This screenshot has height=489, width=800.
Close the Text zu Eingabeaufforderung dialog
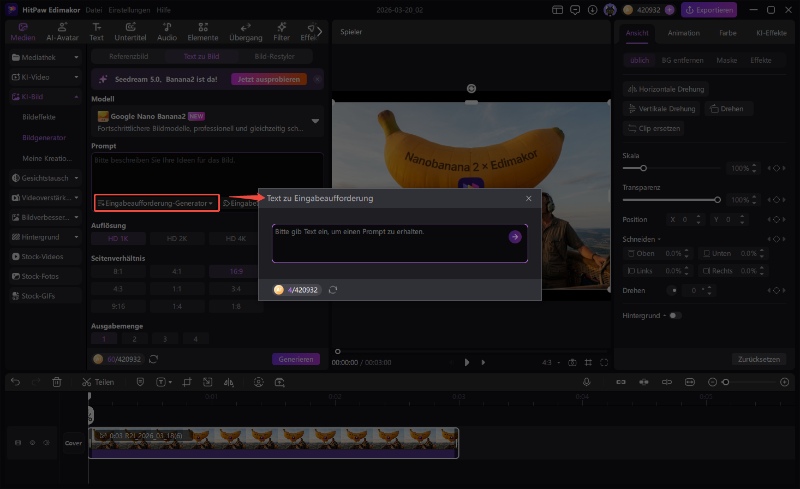529,199
